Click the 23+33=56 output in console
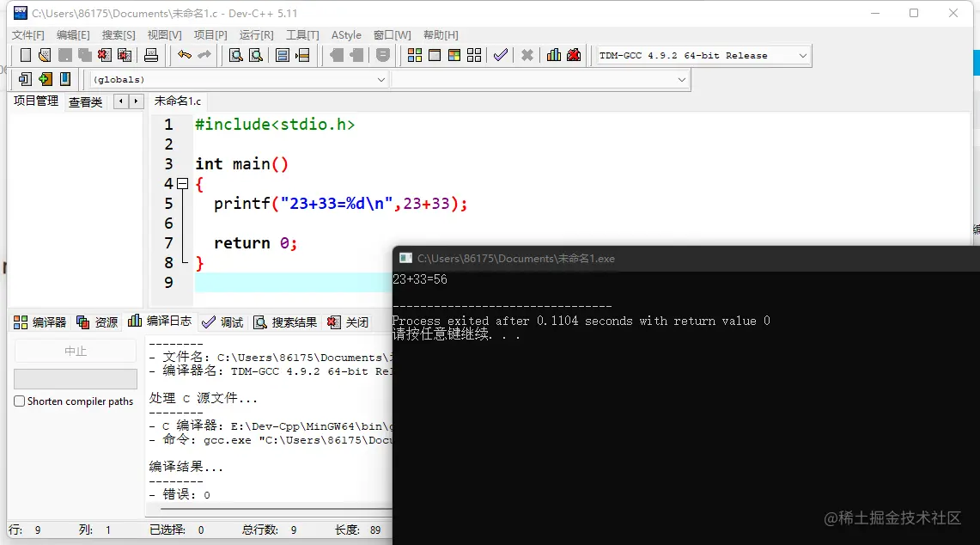 click(x=420, y=279)
